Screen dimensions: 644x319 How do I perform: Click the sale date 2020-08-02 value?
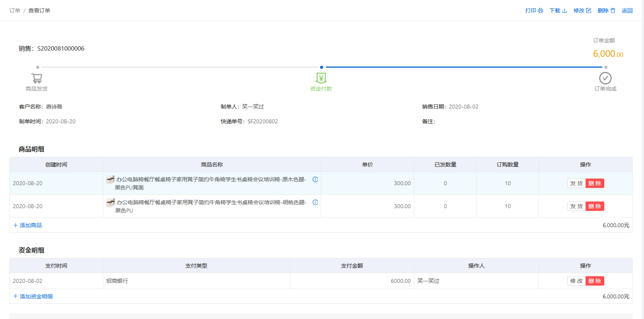coord(464,107)
